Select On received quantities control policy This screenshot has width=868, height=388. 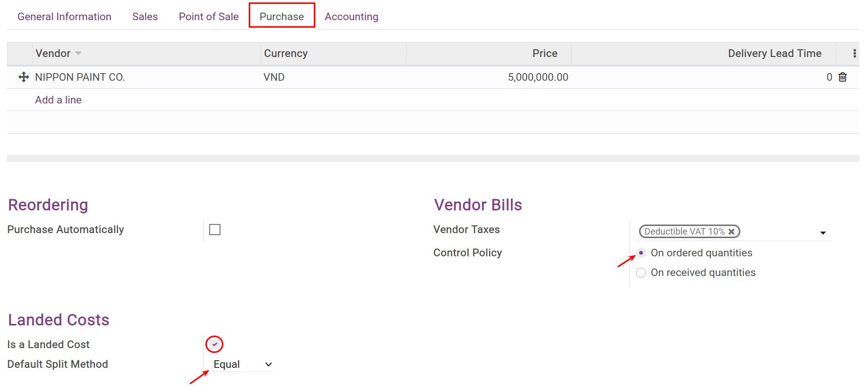(641, 272)
